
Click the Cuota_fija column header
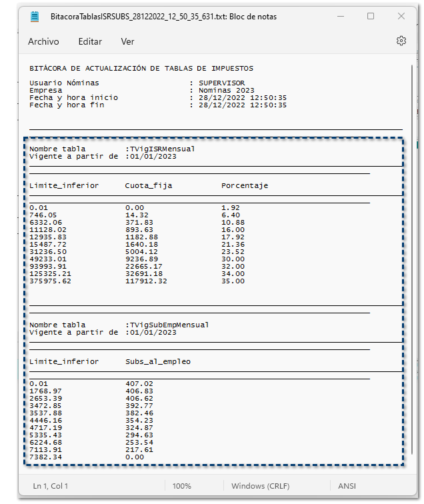[x=149, y=185]
